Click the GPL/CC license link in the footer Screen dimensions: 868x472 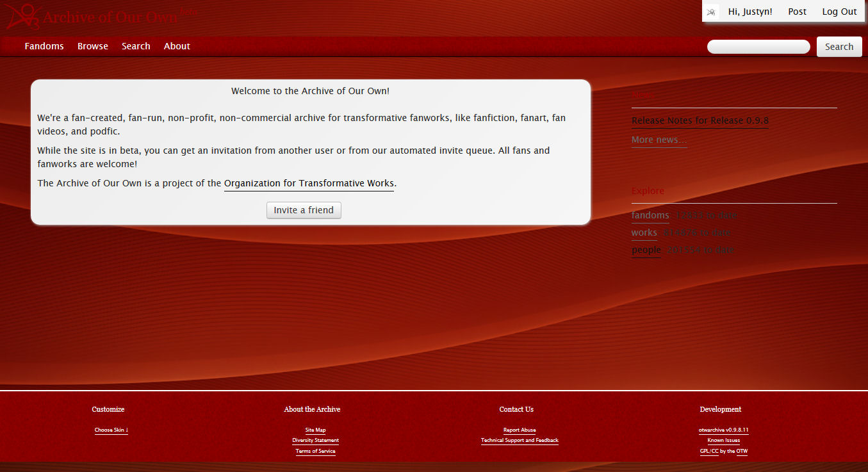[709, 451]
